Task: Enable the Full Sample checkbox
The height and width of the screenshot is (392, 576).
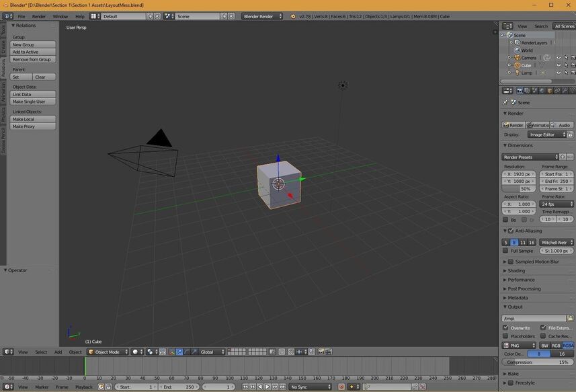Action: point(506,251)
